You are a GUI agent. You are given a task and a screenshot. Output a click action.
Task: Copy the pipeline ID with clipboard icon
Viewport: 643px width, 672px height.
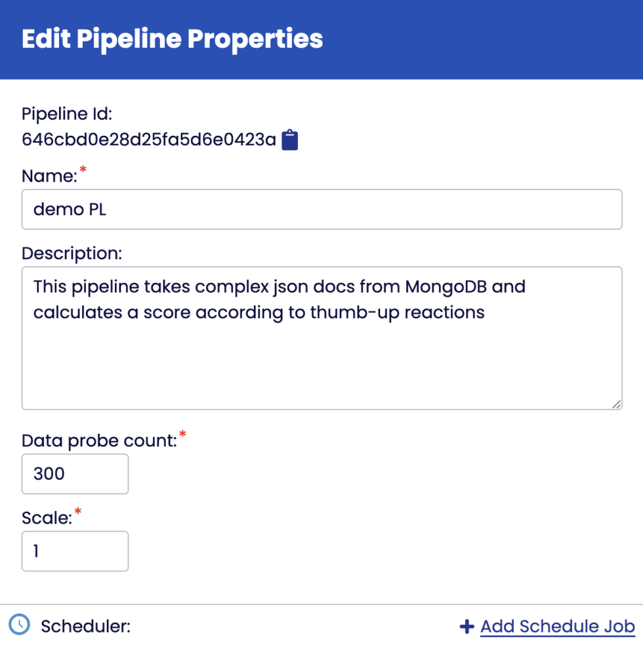click(289, 140)
